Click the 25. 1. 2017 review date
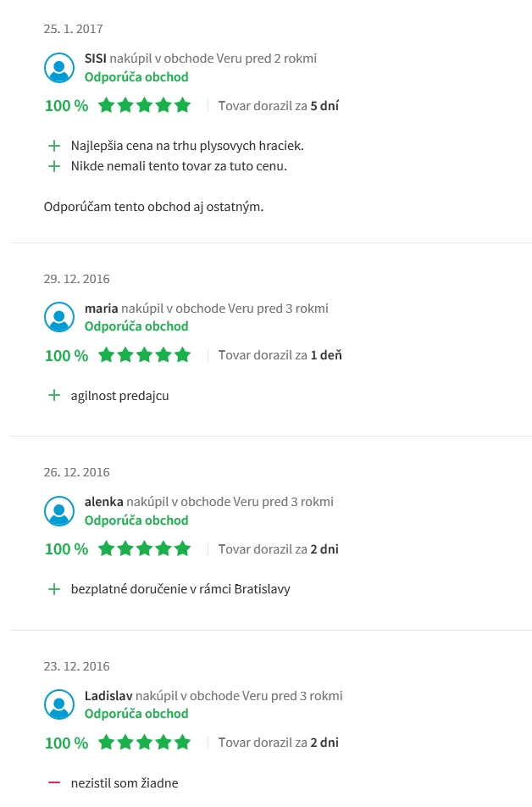 click(x=74, y=29)
